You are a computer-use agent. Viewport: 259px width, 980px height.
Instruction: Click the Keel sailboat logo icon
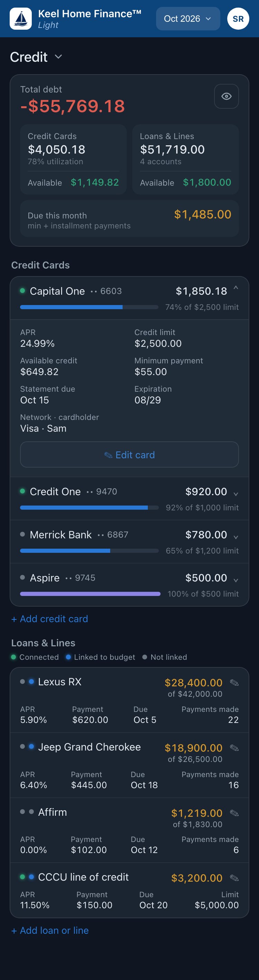21,19
